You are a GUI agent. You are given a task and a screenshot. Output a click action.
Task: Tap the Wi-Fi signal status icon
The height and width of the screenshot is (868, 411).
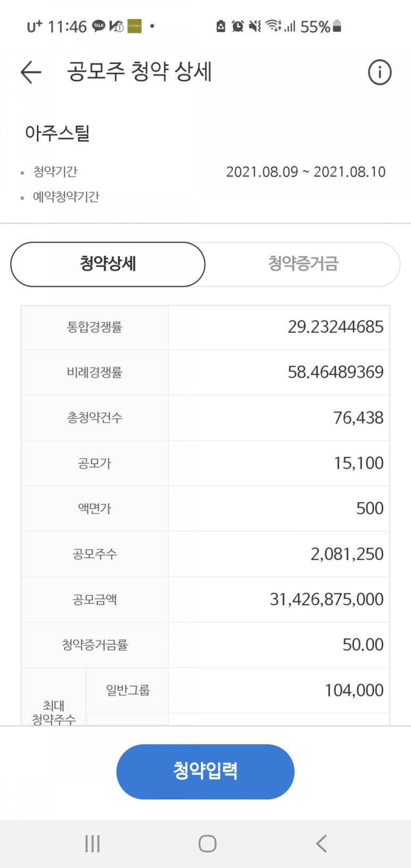273,26
